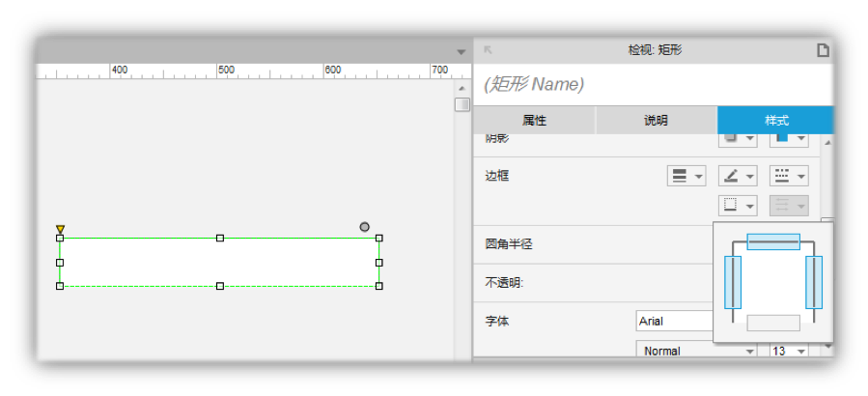This screenshot has width=868, height=396.
Task: Click the pop-out arrow icon in inspector header
Action: 488,50
